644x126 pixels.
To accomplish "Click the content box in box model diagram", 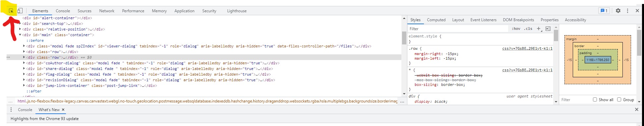I will click(598, 60).
